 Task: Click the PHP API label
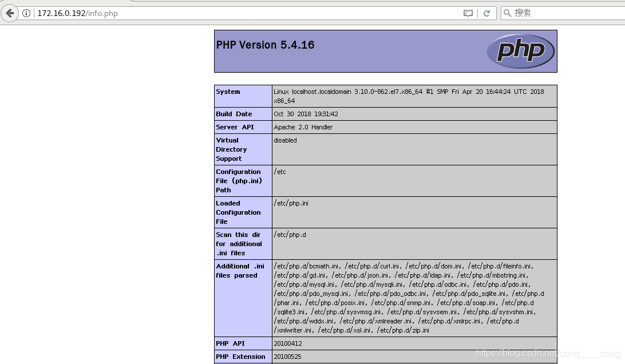point(231,343)
